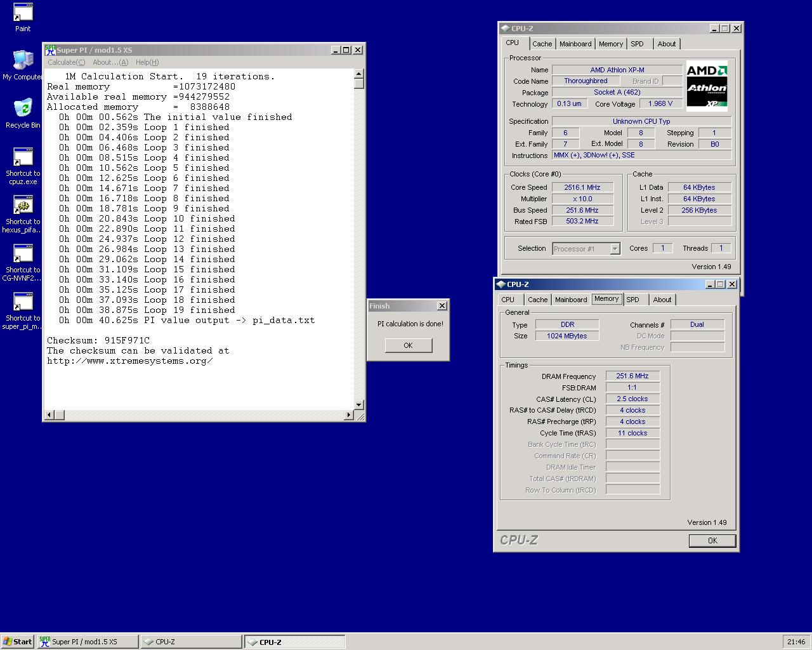Screen dimensions: 812x650
Task: Activate second CPU-Z taskbar button
Action: coord(295,642)
